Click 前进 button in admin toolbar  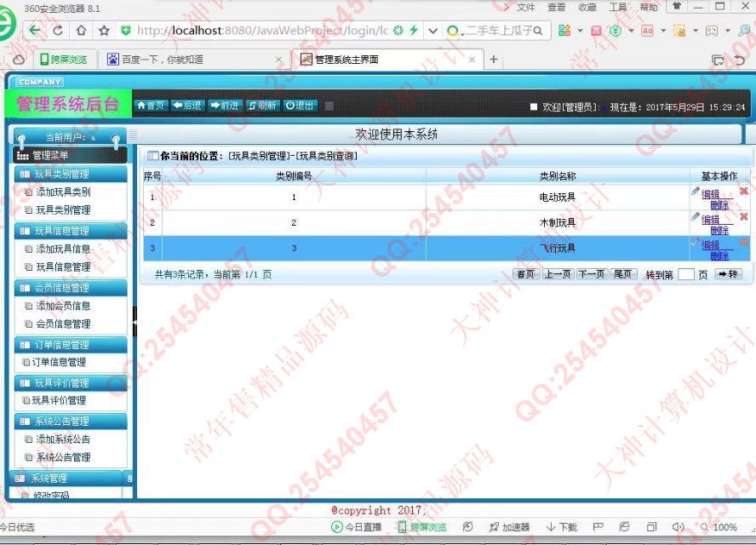coord(225,106)
